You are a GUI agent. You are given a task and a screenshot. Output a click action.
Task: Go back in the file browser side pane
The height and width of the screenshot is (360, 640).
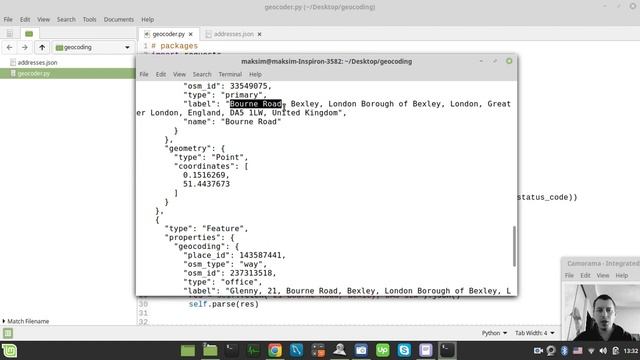tap(9, 47)
